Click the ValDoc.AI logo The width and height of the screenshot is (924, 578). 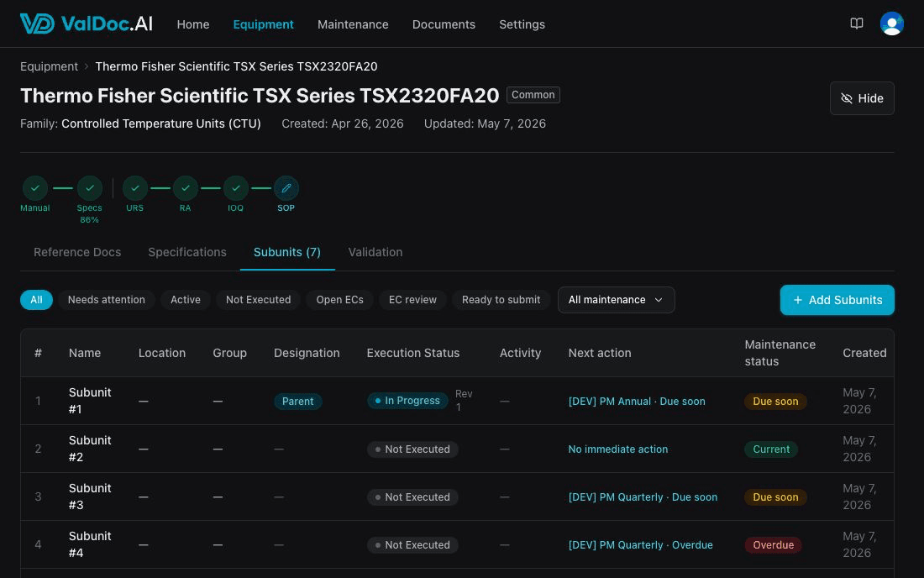click(86, 24)
